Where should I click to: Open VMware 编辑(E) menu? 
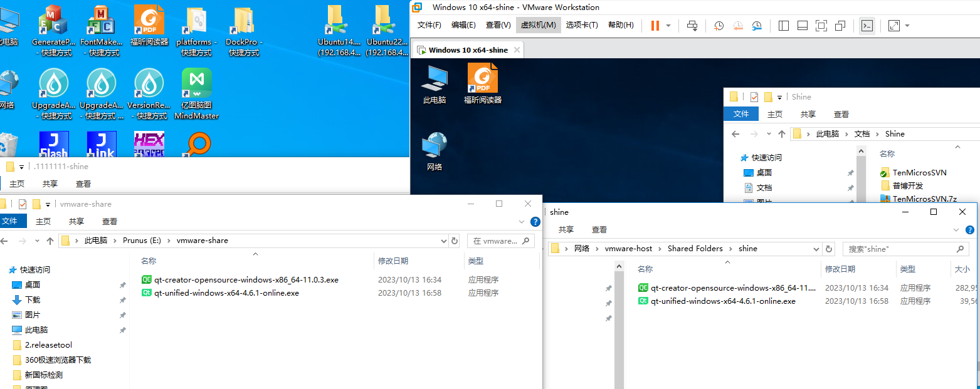click(463, 25)
